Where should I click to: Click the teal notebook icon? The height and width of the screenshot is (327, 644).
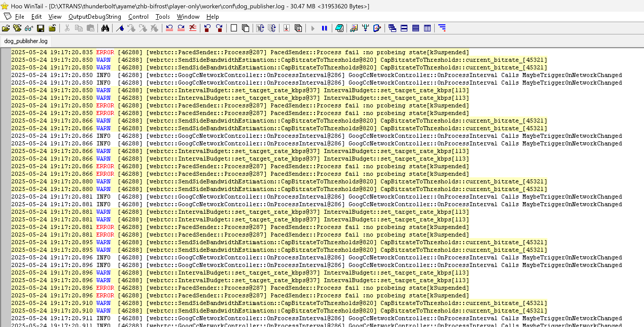[339, 28]
